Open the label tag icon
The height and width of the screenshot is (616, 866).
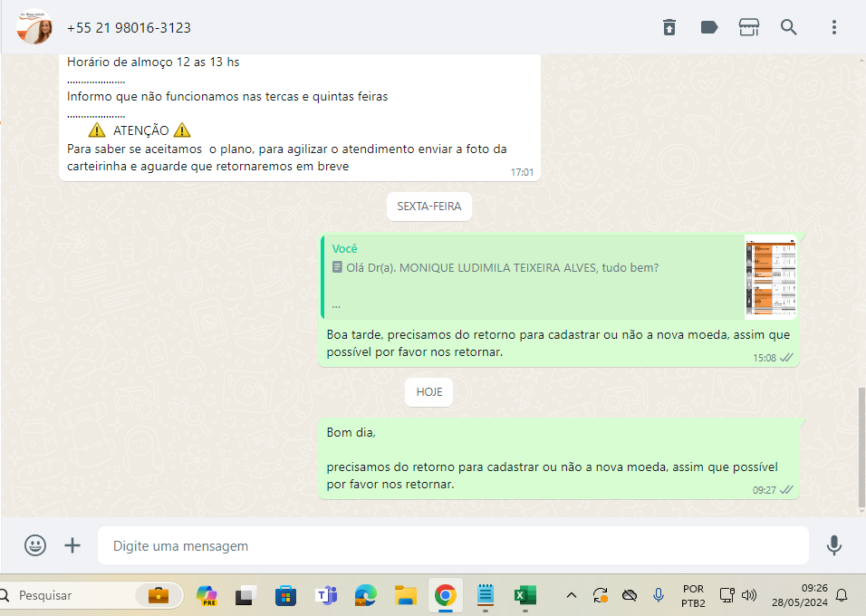(709, 27)
